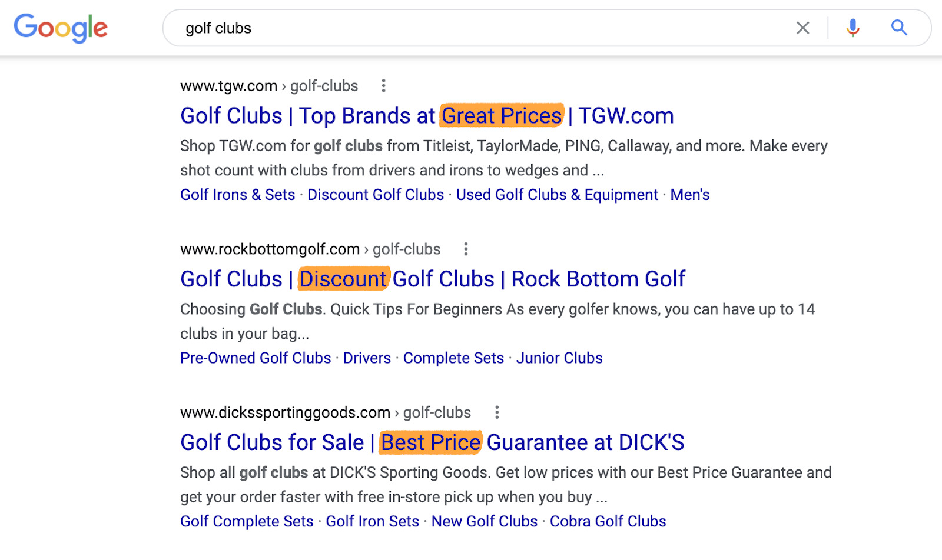Open the TGW.com Golf Clubs result title

tap(427, 116)
